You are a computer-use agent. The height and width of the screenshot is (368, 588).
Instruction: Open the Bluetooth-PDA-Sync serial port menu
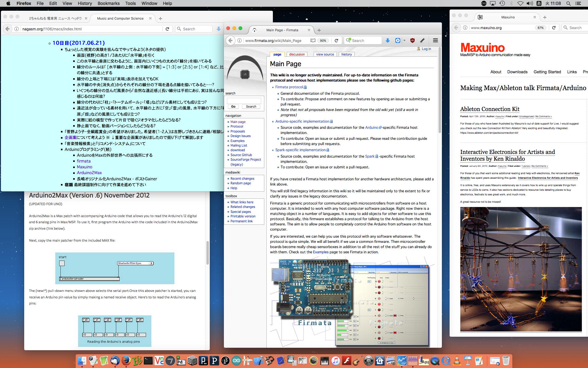135,263
